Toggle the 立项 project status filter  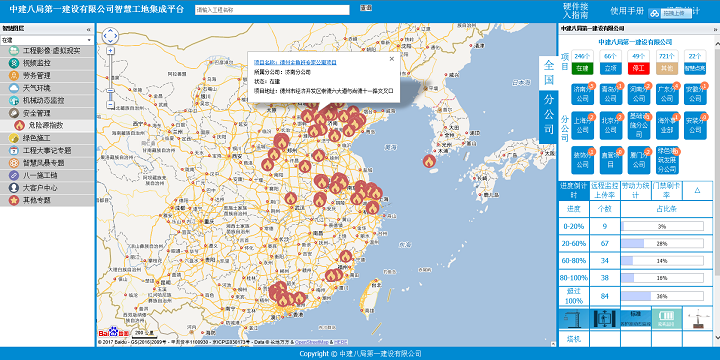tap(611, 68)
